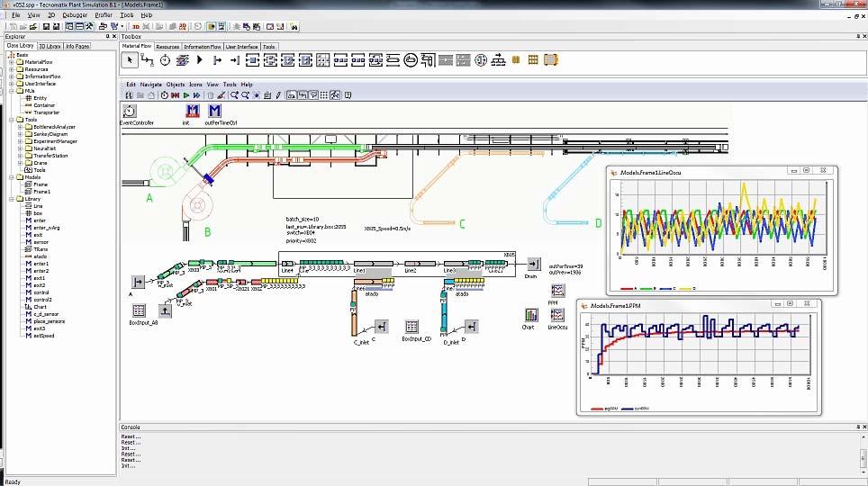Toggle the show-comments button in the Frame toolbar
Screen dimensions: 868x486
click(313, 95)
